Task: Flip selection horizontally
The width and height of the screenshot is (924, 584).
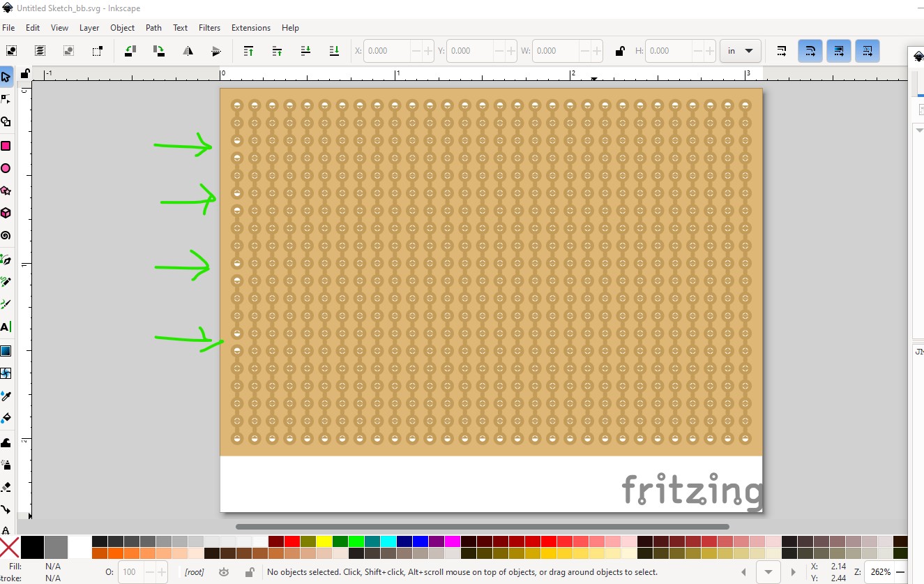Action: (188, 51)
